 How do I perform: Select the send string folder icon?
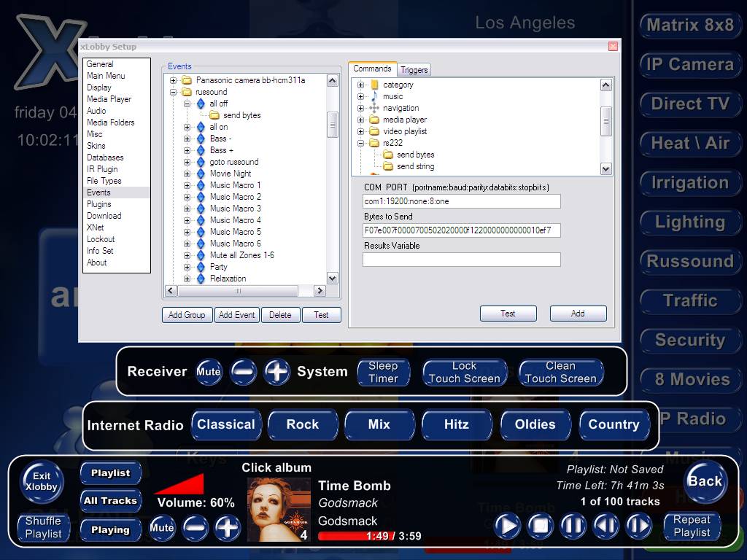(x=388, y=166)
